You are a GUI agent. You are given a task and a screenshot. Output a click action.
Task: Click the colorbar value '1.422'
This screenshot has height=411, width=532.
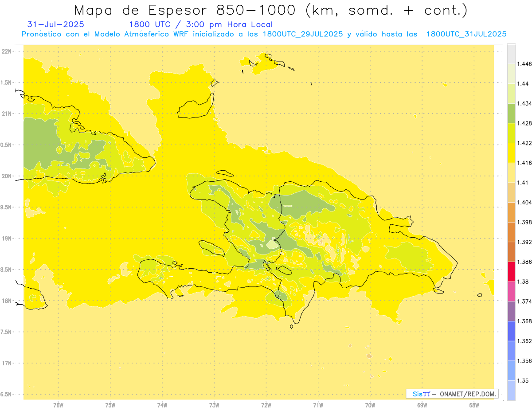[525, 143]
